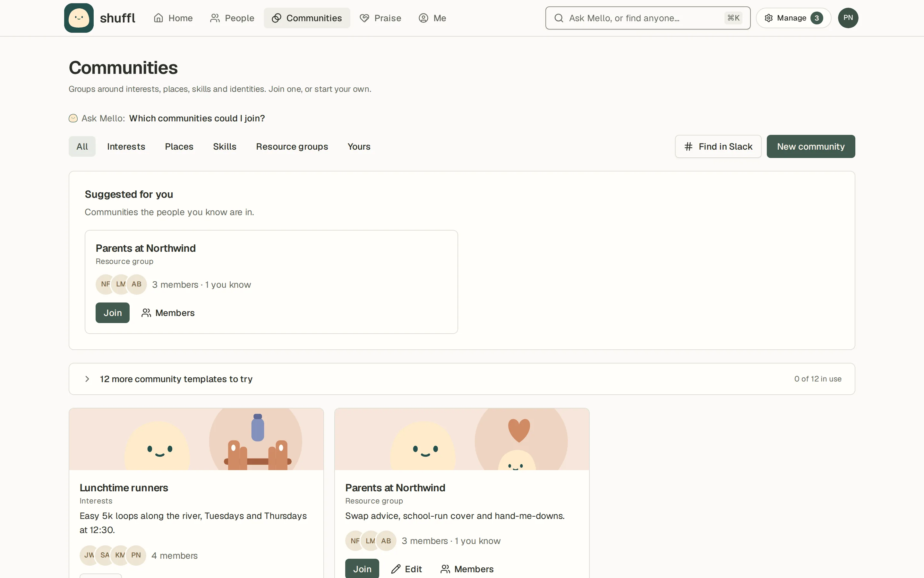The image size is (924, 578).
Task: Click the SA avatar in Lunchtime runners
Action: (105, 556)
